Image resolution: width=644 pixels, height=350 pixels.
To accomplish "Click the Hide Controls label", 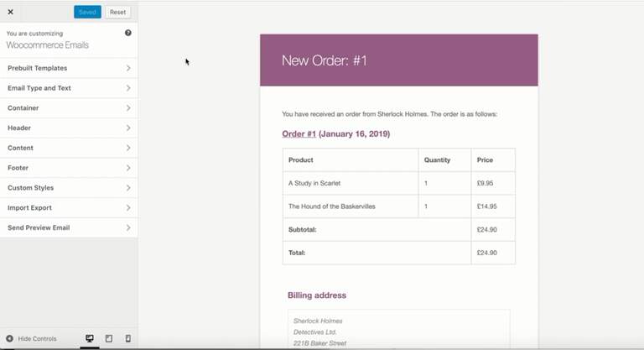I will [x=38, y=338].
